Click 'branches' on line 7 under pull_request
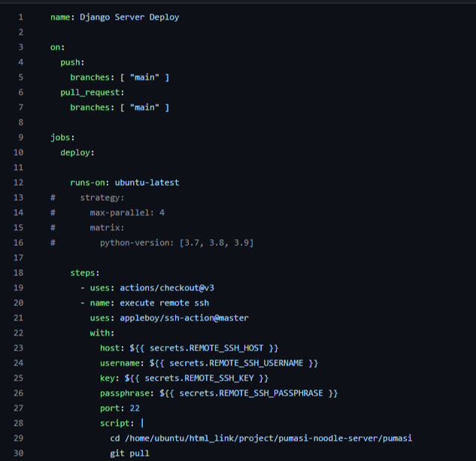 click(89, 108)
